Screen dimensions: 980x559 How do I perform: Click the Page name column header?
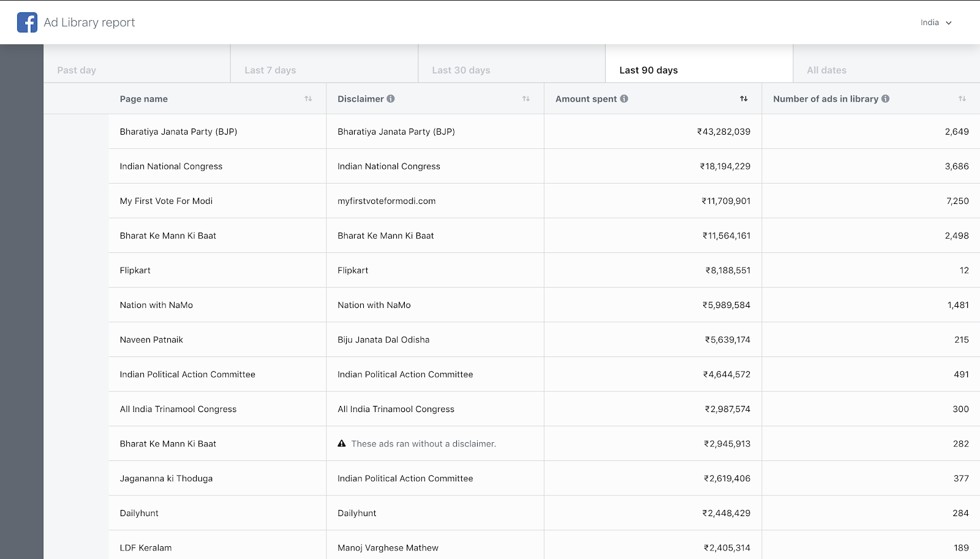click(144, 99)
